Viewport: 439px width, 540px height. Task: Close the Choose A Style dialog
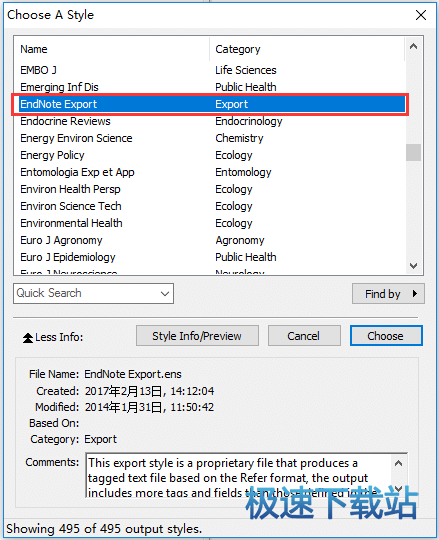coord(421,15)
